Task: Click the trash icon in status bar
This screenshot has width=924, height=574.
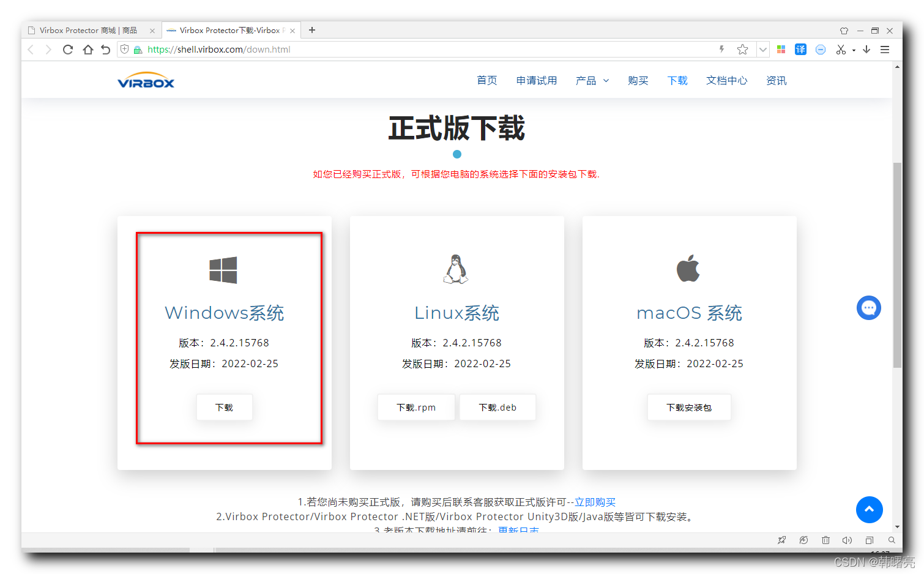Action: [825, 540]
